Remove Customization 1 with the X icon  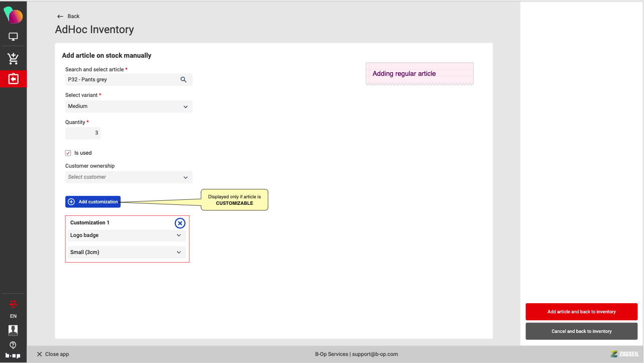pos(180,223)
